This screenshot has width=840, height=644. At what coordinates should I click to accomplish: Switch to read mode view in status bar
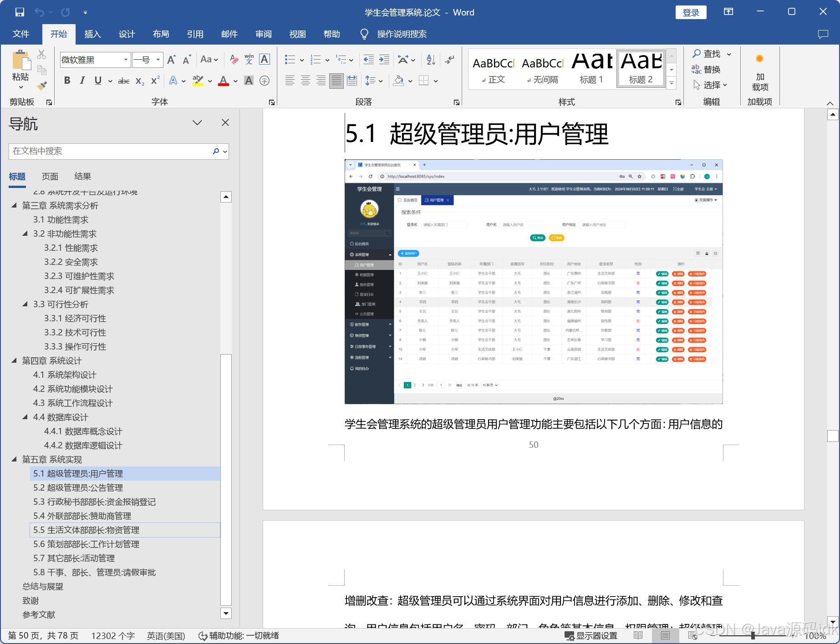pyautogui.click(x=638, y=635)
